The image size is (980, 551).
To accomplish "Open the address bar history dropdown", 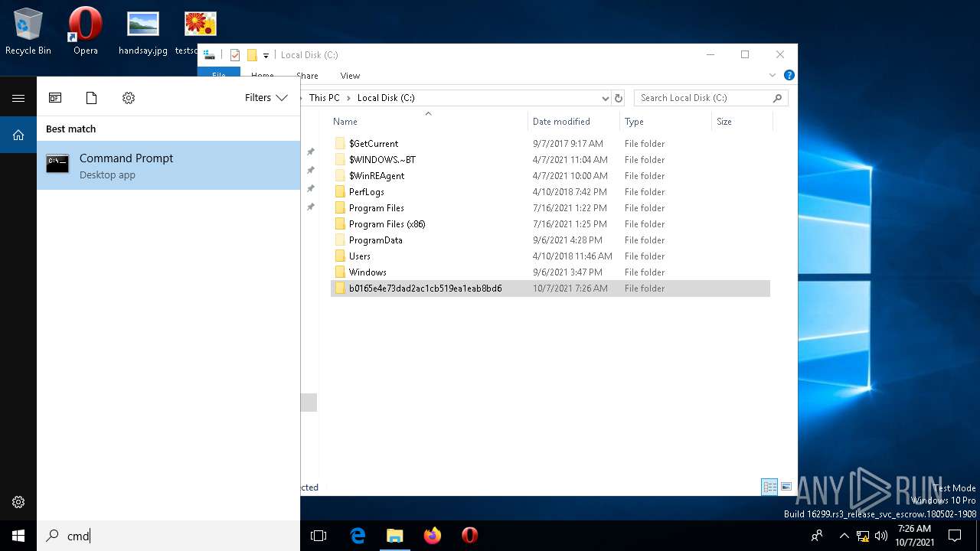I will pos(605,98).
